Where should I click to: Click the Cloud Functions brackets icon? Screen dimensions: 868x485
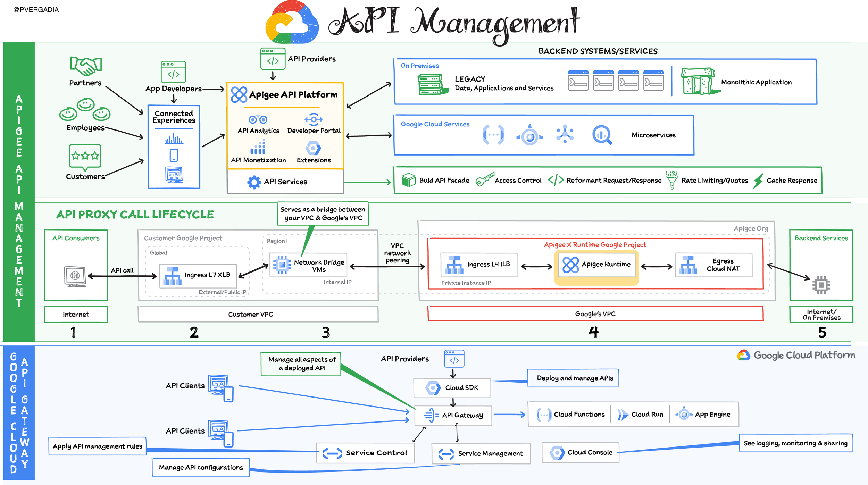click(x=544, y=415)
